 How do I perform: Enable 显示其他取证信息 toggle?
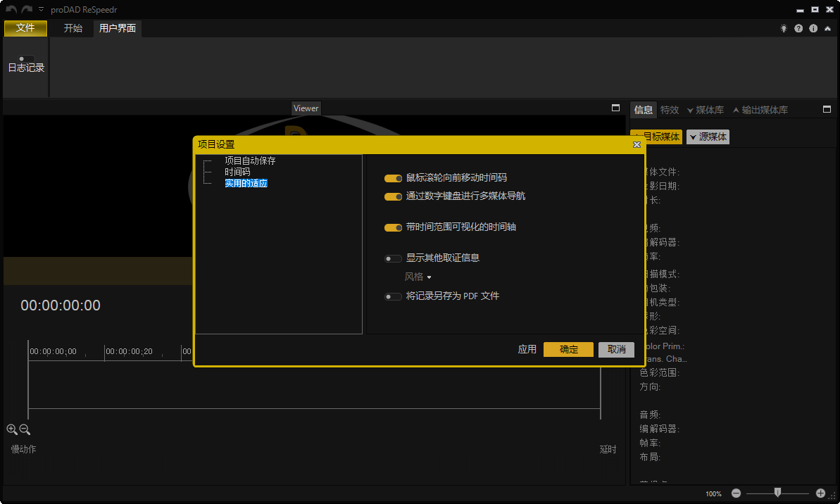393,258
